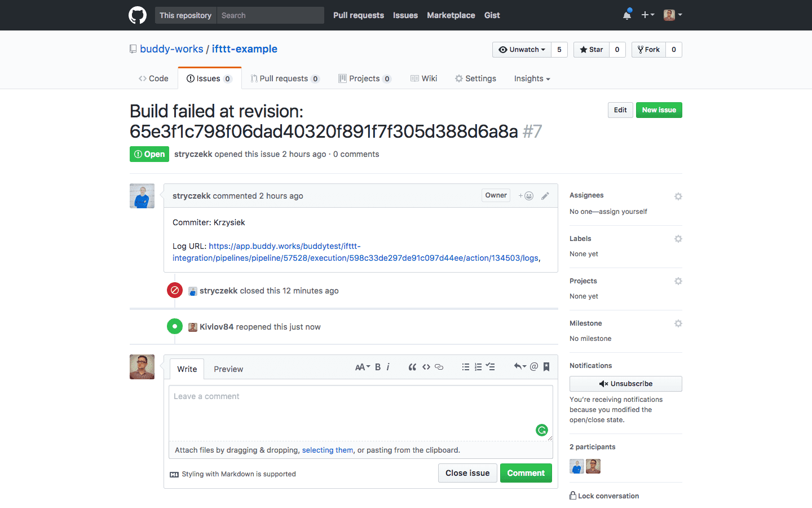Click the Edit issue title button

(620, 110)
